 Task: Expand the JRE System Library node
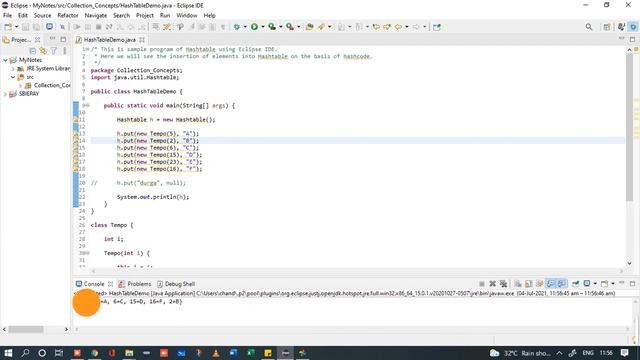(x=13, y=69)
